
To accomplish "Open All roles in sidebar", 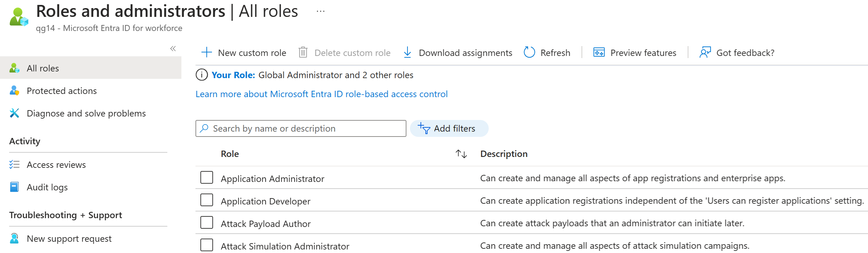I will coord(91,68).
